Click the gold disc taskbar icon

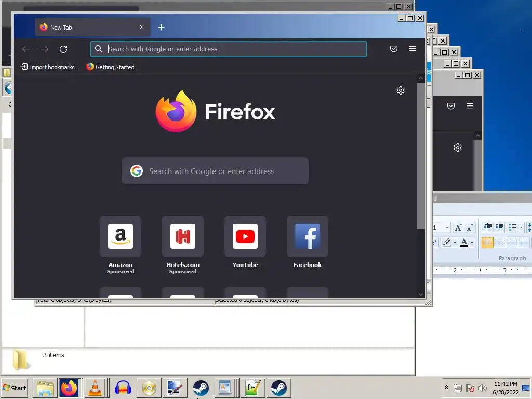(149, 388)
